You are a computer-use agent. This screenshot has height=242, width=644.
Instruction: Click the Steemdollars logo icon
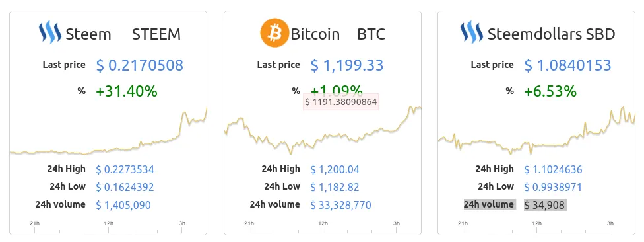tap(472, 32)
